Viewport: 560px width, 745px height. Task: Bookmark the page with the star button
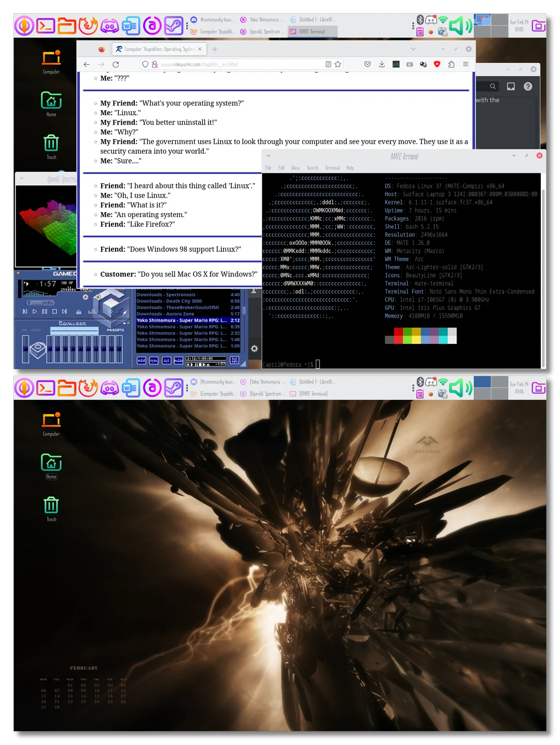(338, 64)
